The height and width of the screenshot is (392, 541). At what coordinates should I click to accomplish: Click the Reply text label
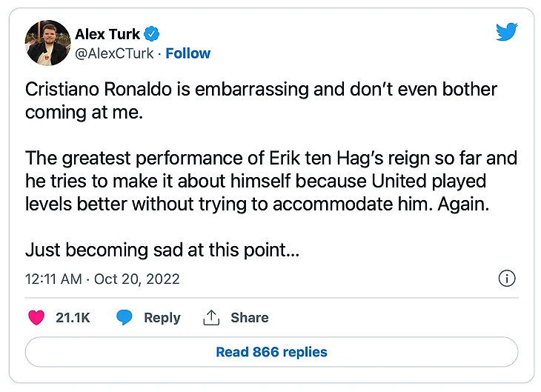[162, 317]
